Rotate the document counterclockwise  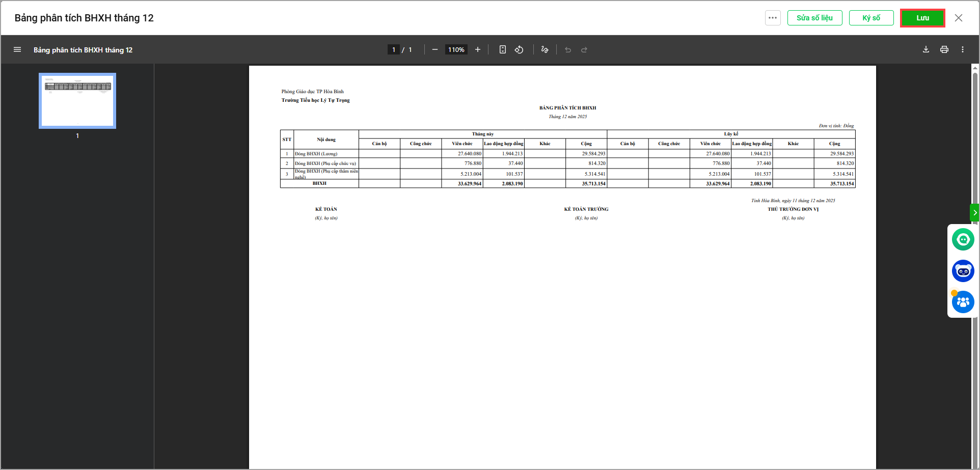519,50
